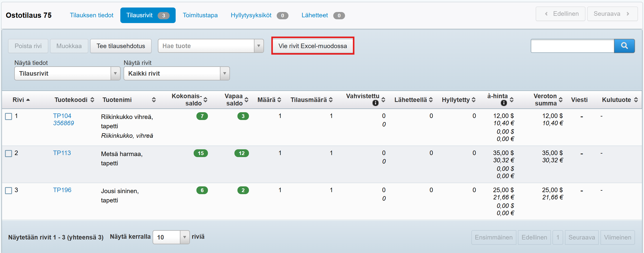
Task: Click info icon under à-hinta header
Action: (504, 103)
